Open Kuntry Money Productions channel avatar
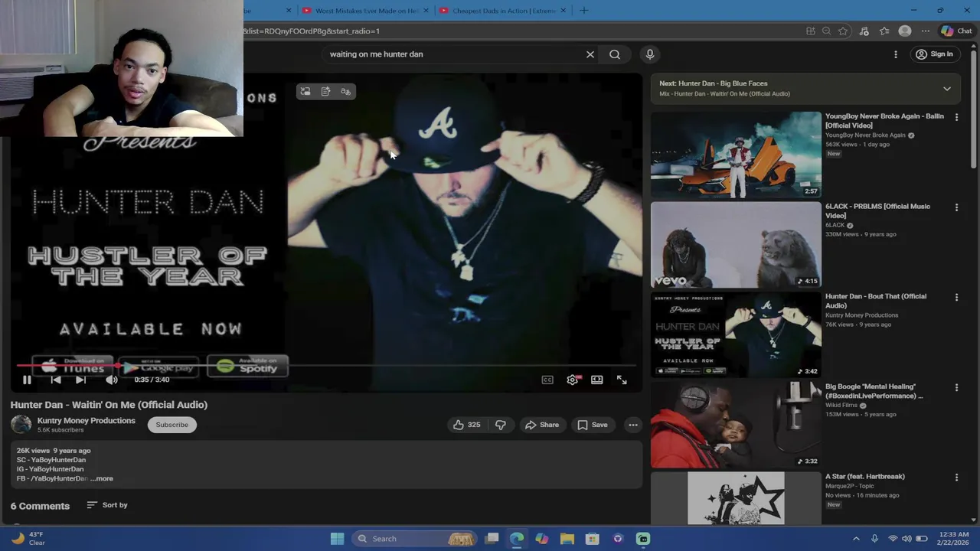 [x=21, y=424]
